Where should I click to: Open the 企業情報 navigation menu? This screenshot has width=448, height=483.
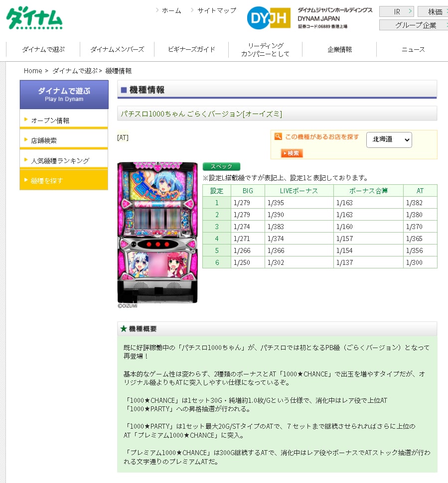click(339, 49)
